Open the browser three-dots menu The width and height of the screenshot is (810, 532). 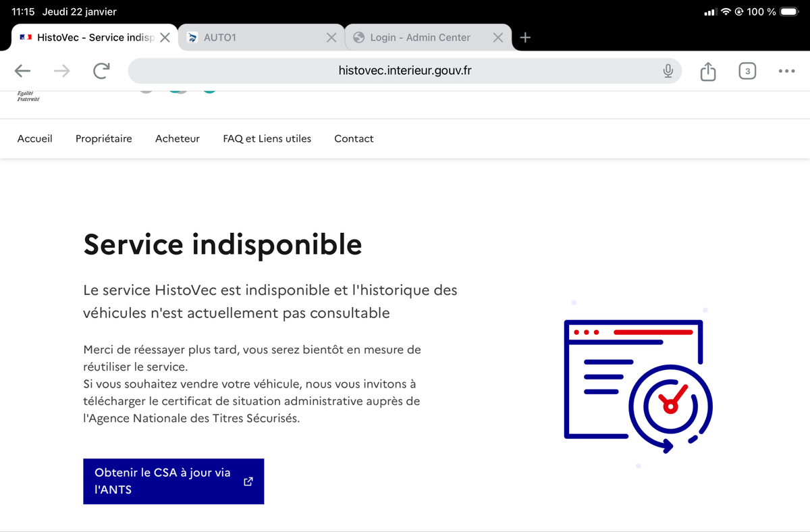pos(786,71)
